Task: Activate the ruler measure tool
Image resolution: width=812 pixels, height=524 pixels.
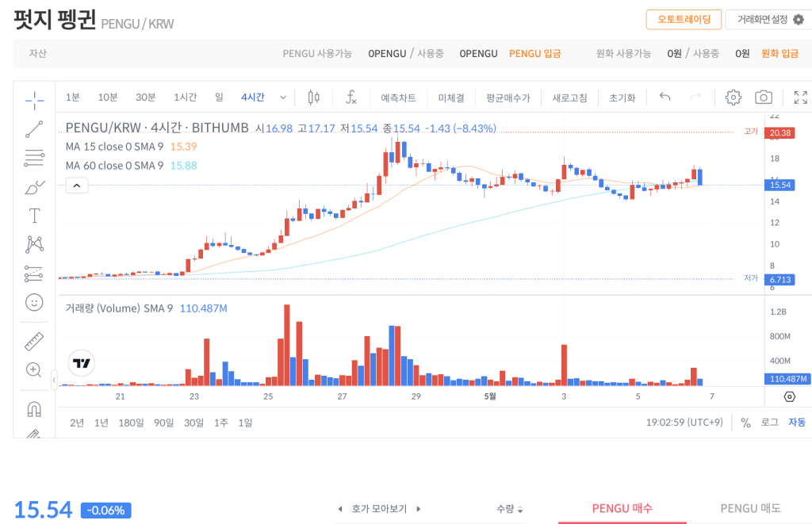Action: pyautogui.click(x=34, y=342)
